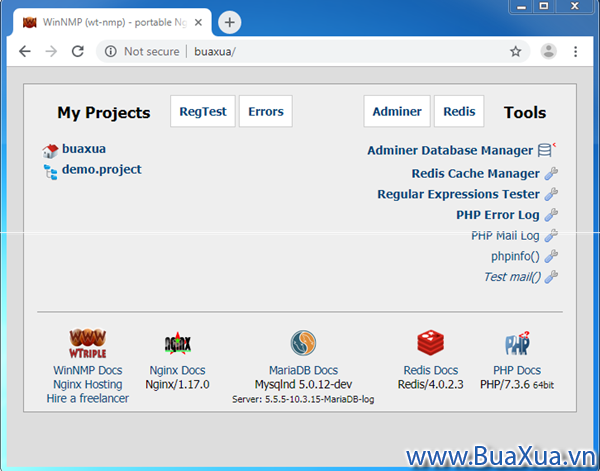The width and height of the screenshot is (600, 471).
Task: Click the Hire a freelancer link
Action: pos(88,398)
